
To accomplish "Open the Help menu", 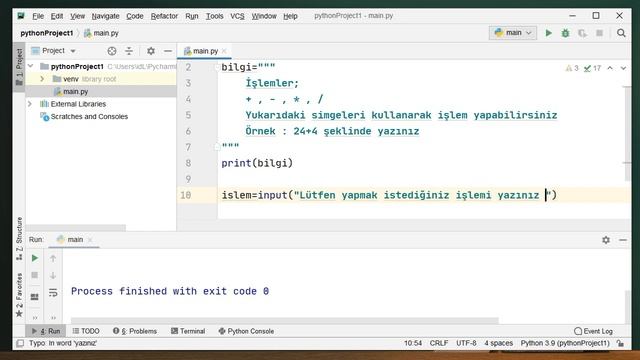I will [x=290, y=16].
